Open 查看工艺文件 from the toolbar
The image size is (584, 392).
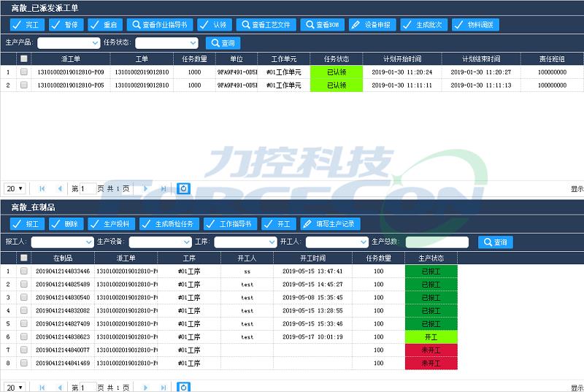[x=266, y=25]
